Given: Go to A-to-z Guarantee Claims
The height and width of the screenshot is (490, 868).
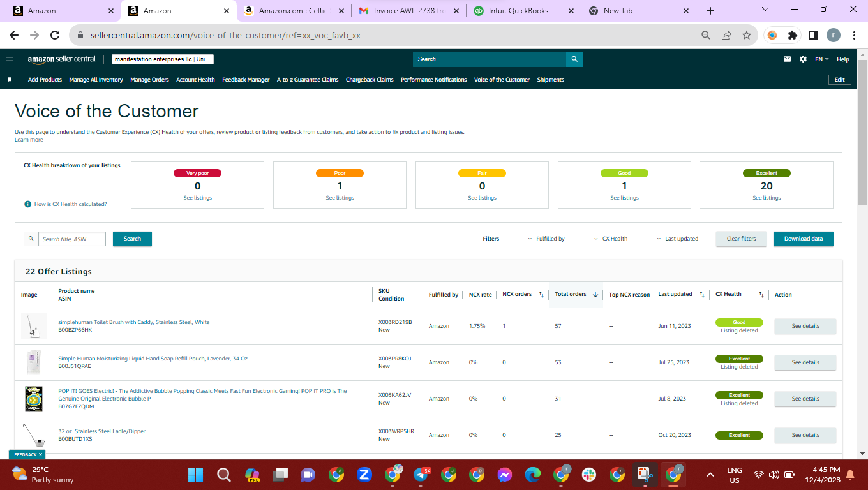Looking at the screenshot, I should 308,80.
